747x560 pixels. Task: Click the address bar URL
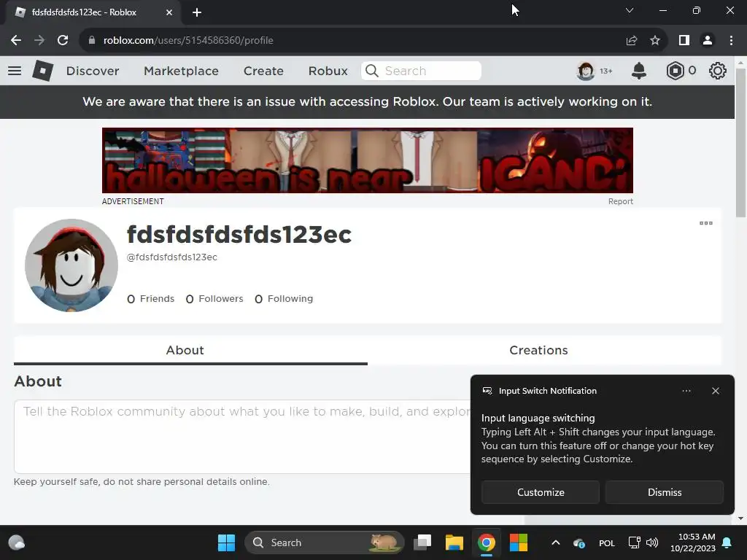pyautogui.click(x=188, y=41)
